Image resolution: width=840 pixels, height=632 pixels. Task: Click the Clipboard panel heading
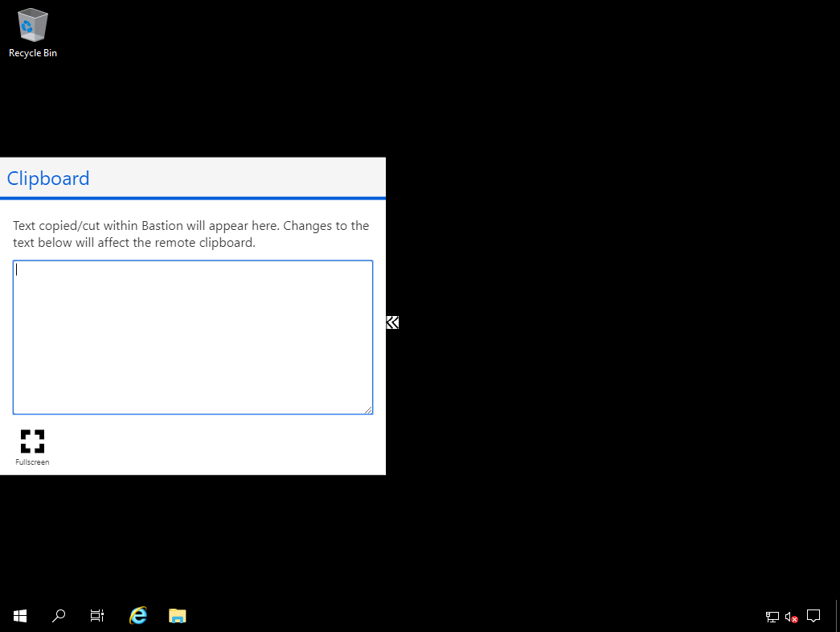(x=48, y=179)
